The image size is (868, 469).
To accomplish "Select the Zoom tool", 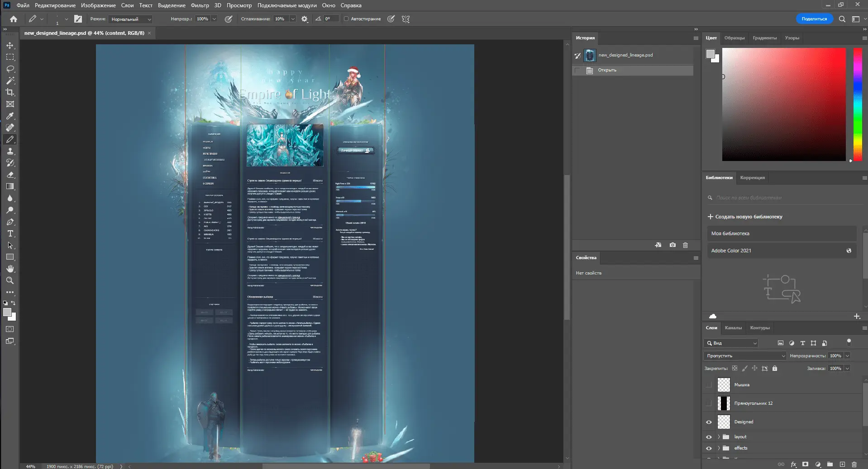I will point(10,280).
